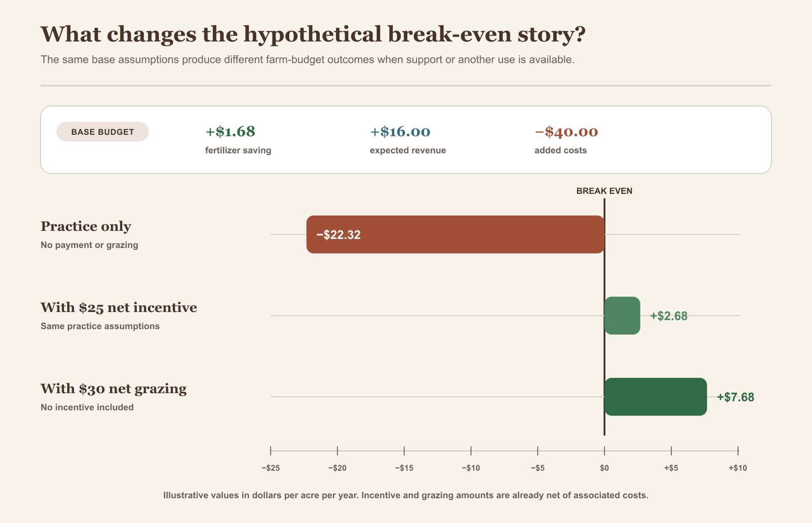This screenshot has height=523, width=812.
Task: Click the −$25 axis tick label
Action: pos(270,468)
